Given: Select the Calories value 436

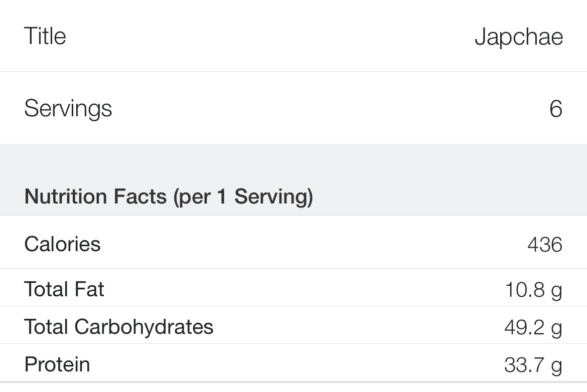Looking at the screenshot, I should coord(544,245).
